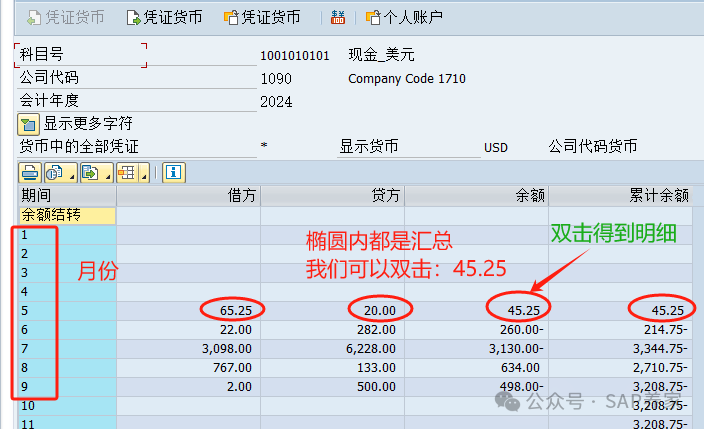Viewport: 704px width, 429px height.
Task: Click cumulative balance 2,710.75-
Action: pyautogui.click(x=660, y=368)
